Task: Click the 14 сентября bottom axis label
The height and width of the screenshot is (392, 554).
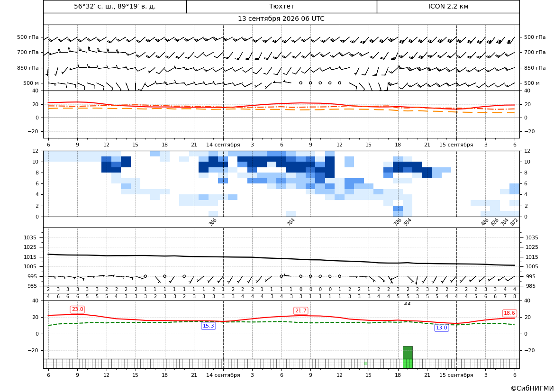Action: pos(223,375)
